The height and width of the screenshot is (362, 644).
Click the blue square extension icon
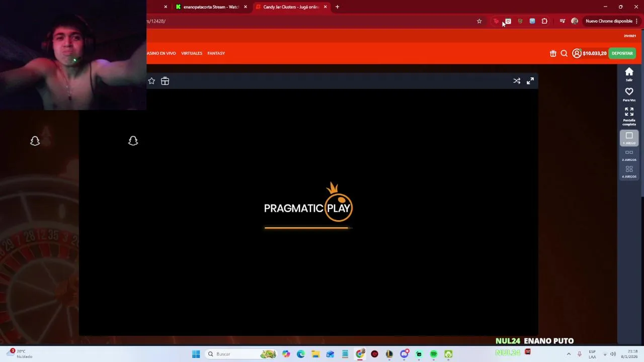532,21
